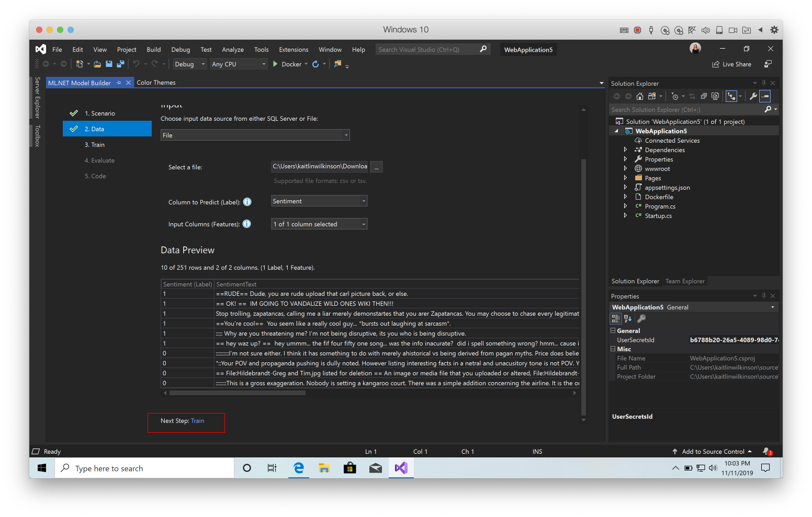Open Properties wrench icon in Solution Explorer toolbar
This screenshot has width=812, height=517.
[x=753, y=96]
